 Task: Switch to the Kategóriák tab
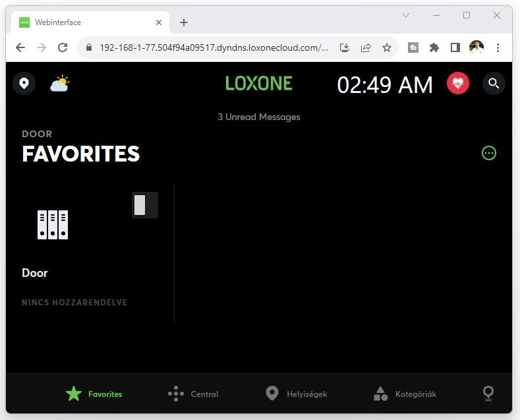(x=405, y=394)
